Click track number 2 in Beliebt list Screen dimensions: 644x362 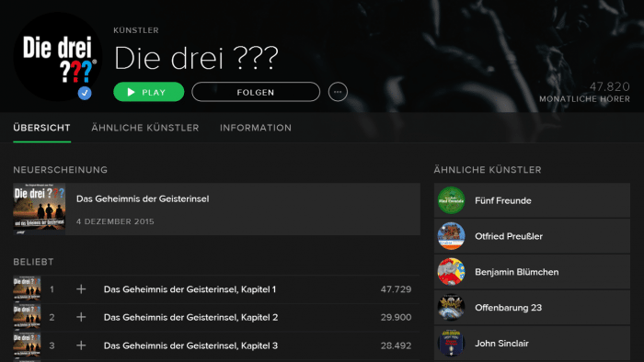coord(52,317)
